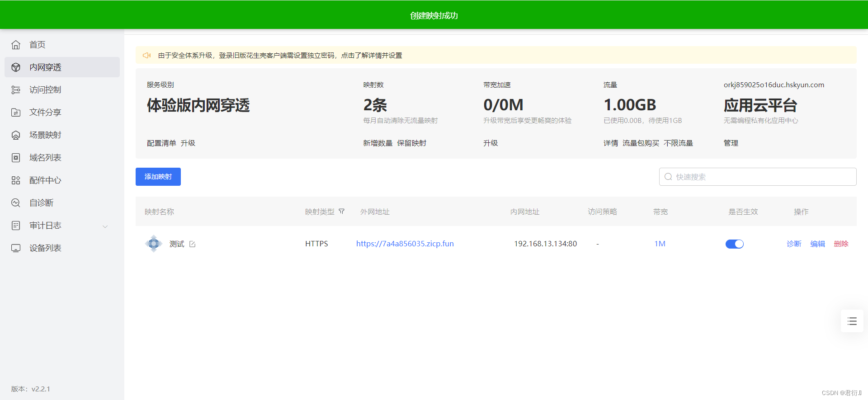Click the speaker announcement icon in notice bar

click(x=147, y=55)
